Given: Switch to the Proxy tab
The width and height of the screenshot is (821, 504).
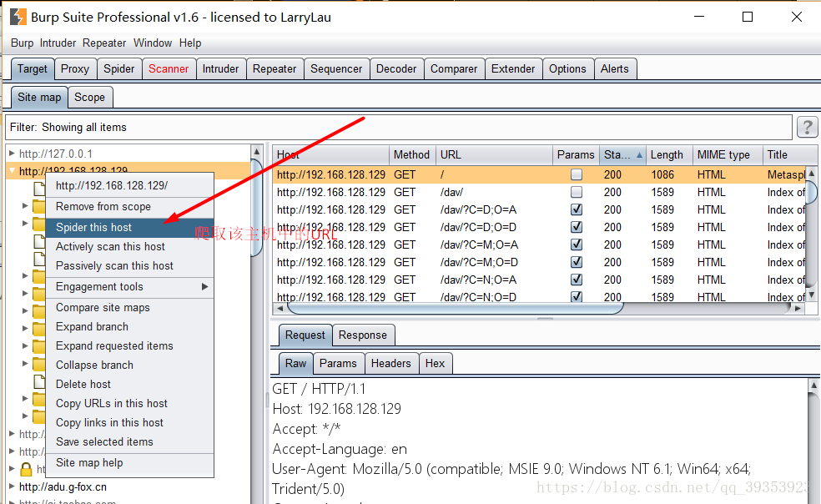Looking at the screenshot, I should click(75, 68).
